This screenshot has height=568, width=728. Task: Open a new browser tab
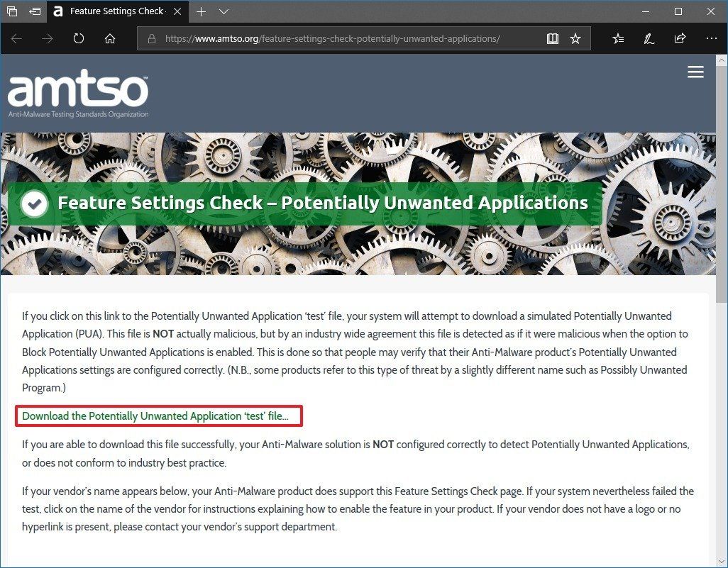202,11
